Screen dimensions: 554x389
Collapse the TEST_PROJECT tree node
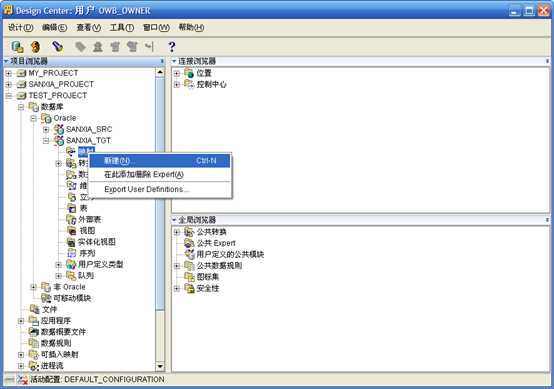[9, 96]
